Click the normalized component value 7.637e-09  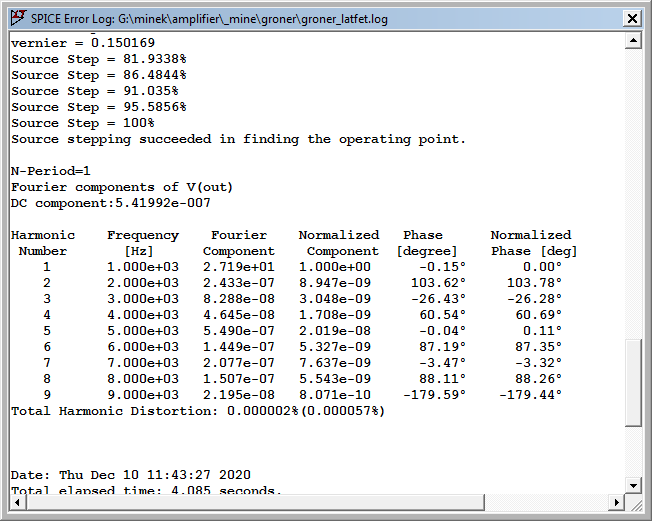(335, 363)
